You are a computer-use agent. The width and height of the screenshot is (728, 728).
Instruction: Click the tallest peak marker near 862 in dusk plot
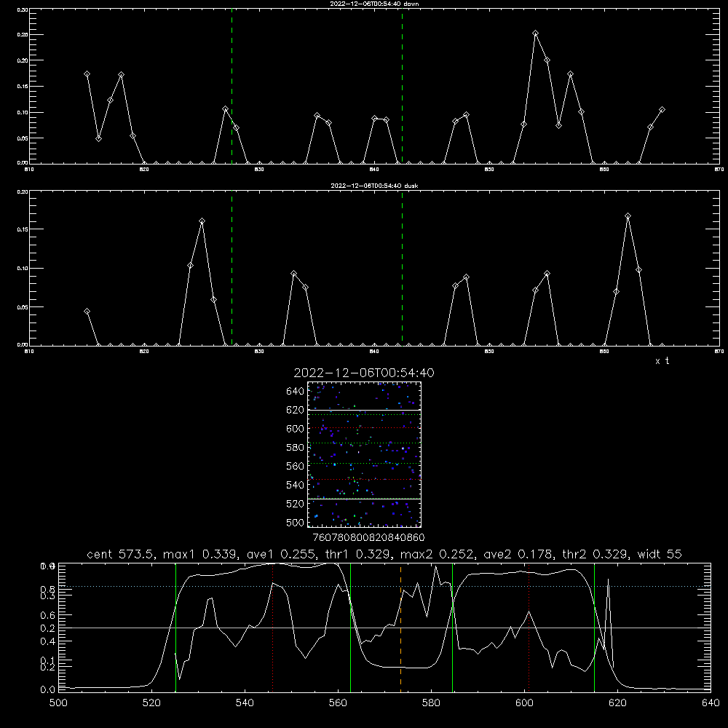628,216
